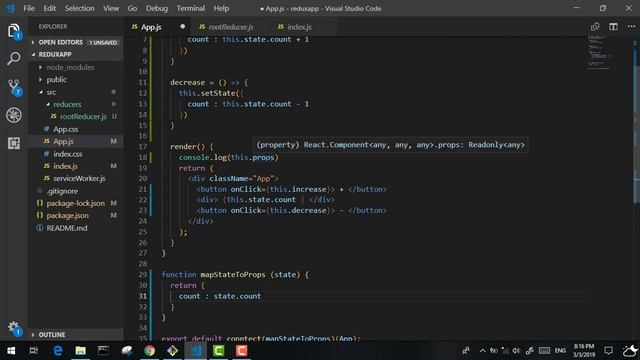Open the Search view in activity bar
This screenshot has height=360, width=640.
[13, 58]
